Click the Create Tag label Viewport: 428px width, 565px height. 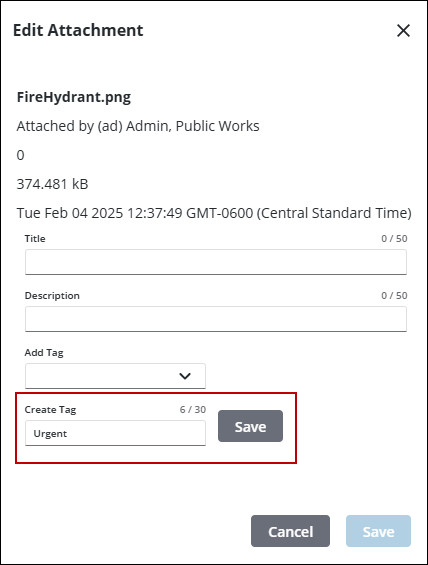pos(50,410)
